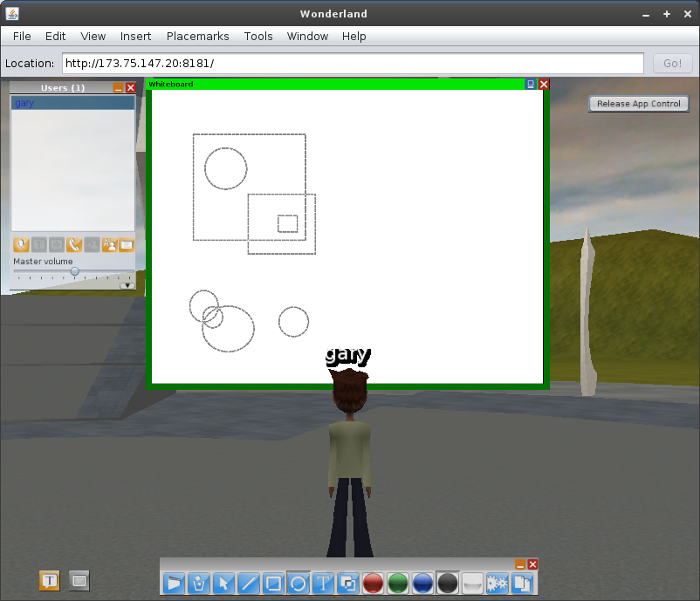This screenshot has width=700, height=601.
Task: Close the Whiteboard window
Action: pyautogui.click(x=543, y=84)
